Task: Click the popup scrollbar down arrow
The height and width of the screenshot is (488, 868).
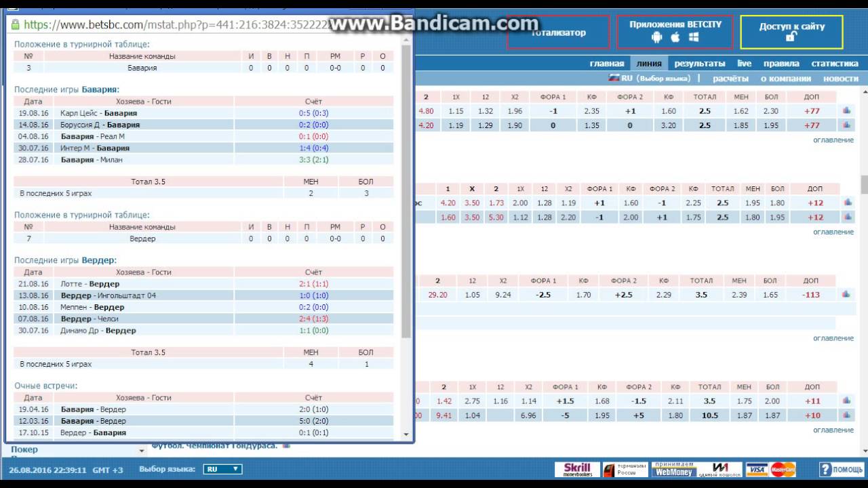Action: click(407, 434)
